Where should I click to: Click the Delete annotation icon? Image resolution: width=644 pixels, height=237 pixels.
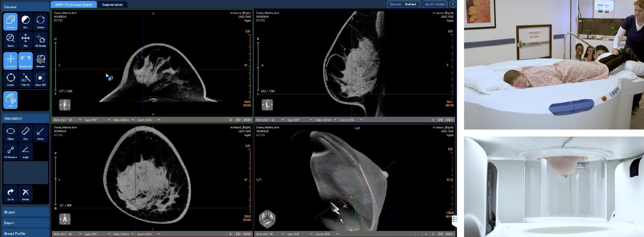pyautogui.click(x=25, y=193)
